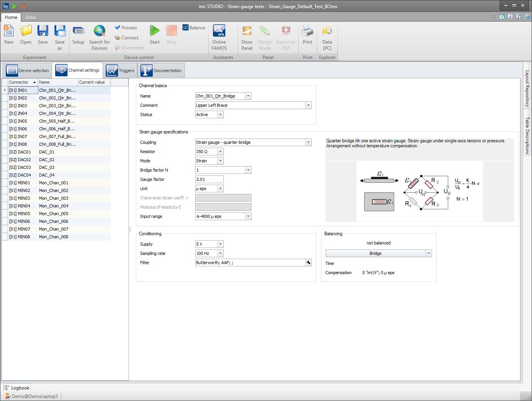The image size is (532, 401).
Task: Run Process command
Action: (126, 28)
